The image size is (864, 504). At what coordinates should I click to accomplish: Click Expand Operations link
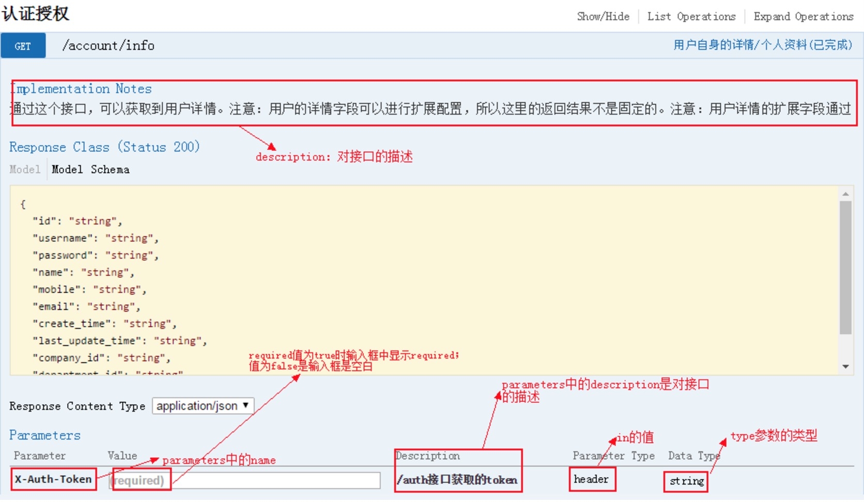(803, 17)
